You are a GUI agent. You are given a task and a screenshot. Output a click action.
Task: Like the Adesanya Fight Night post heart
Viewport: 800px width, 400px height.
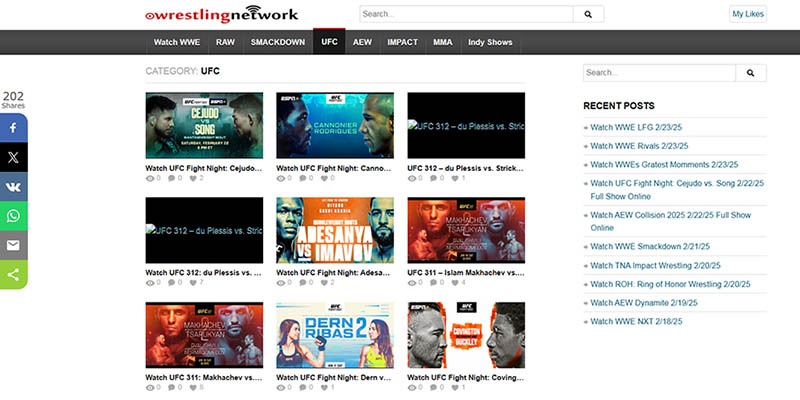coord(324,283)
